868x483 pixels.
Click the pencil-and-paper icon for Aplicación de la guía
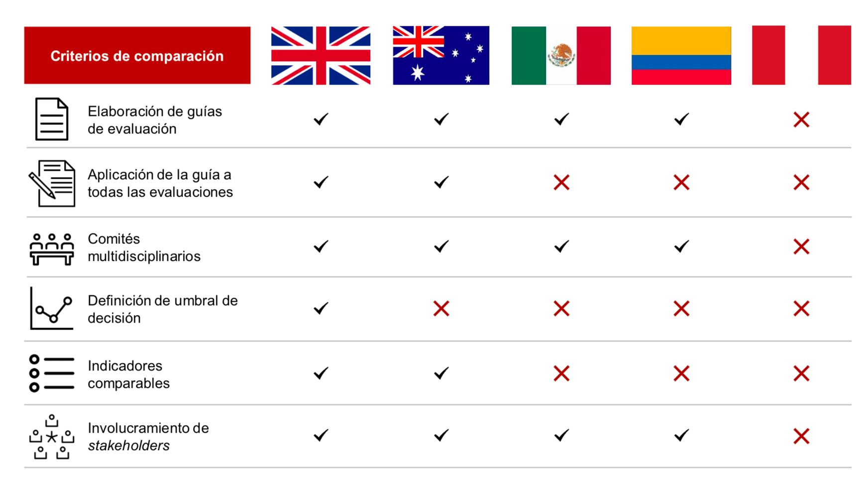52,183
